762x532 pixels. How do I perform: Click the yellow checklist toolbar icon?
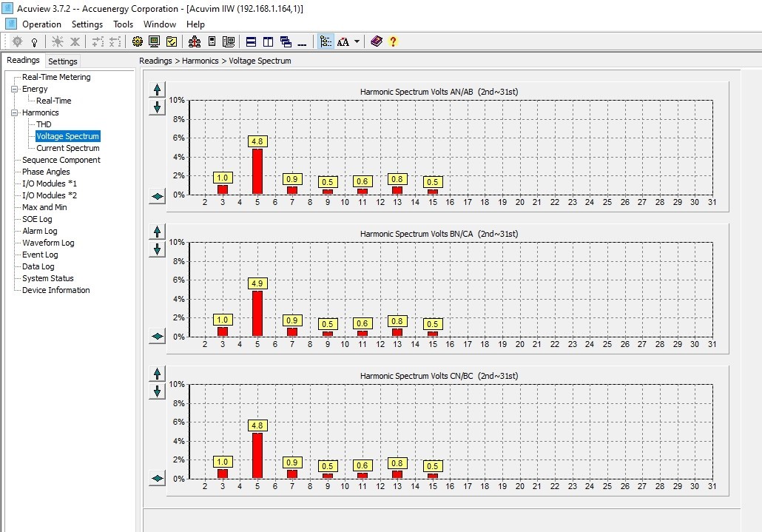pyautogui.click(x=172, y=41)
